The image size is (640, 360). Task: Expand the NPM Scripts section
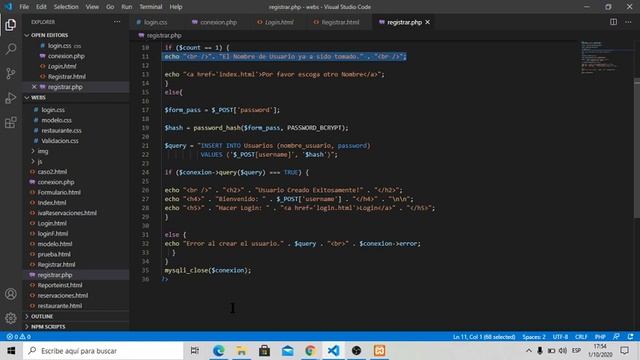[x=48, y=327]
